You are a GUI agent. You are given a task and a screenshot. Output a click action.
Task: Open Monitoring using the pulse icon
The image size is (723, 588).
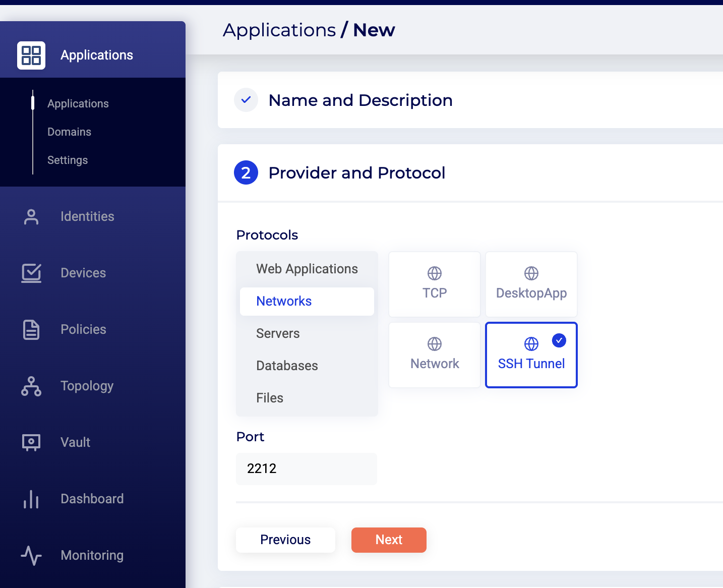point(31,555)
